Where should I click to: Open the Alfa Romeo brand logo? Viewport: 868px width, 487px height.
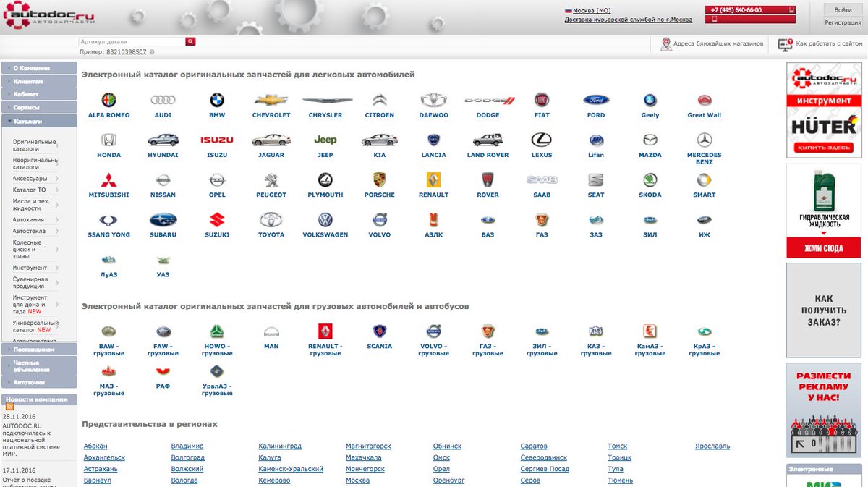tap(109, 100)
